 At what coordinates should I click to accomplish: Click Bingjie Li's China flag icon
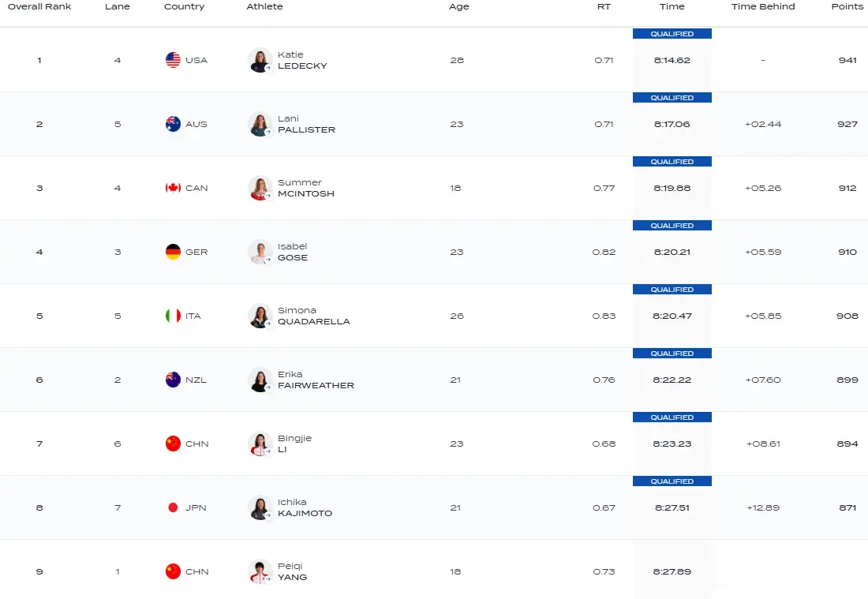(x=173, y=444)
